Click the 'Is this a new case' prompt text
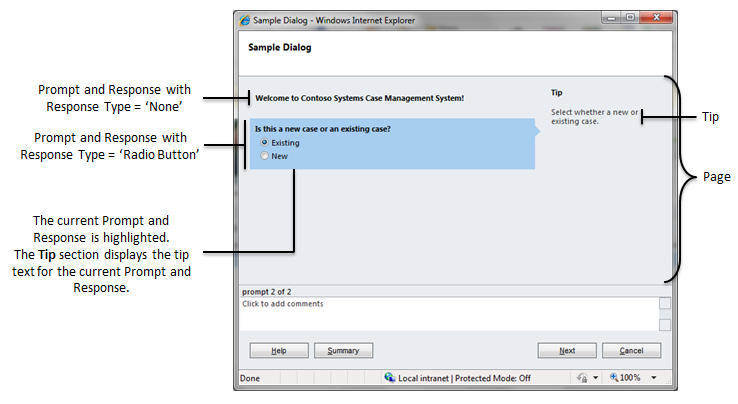This screenshot has width=738, height=404. [322, 129]
